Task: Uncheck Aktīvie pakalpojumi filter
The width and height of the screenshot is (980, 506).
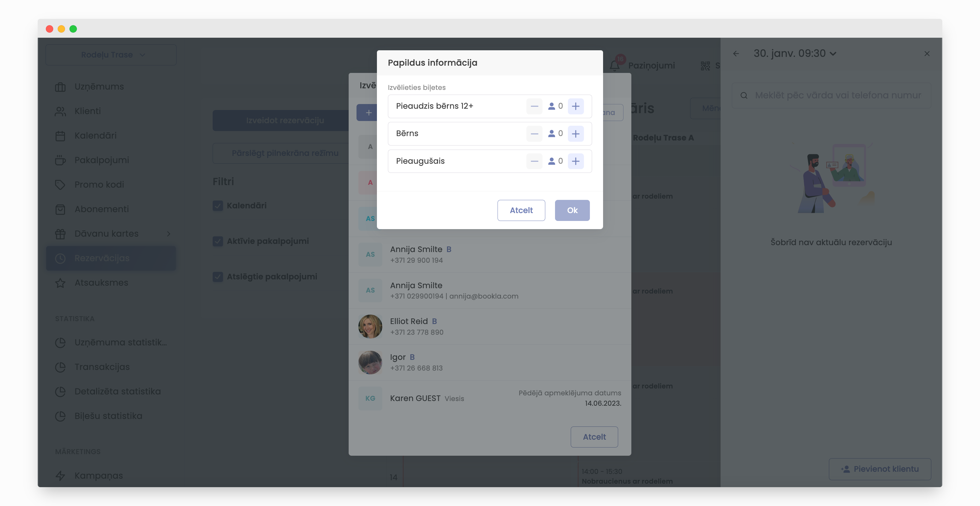Action: point(218,241)
